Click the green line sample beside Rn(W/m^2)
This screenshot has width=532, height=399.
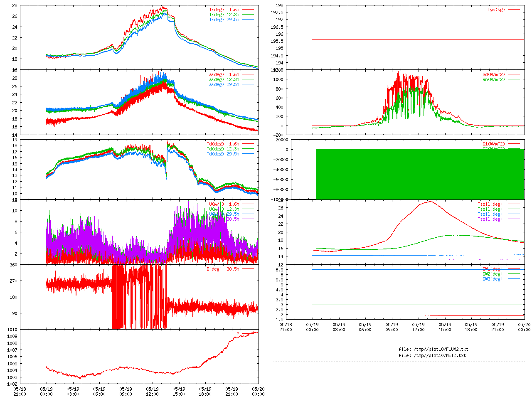(x=514, y=79)
